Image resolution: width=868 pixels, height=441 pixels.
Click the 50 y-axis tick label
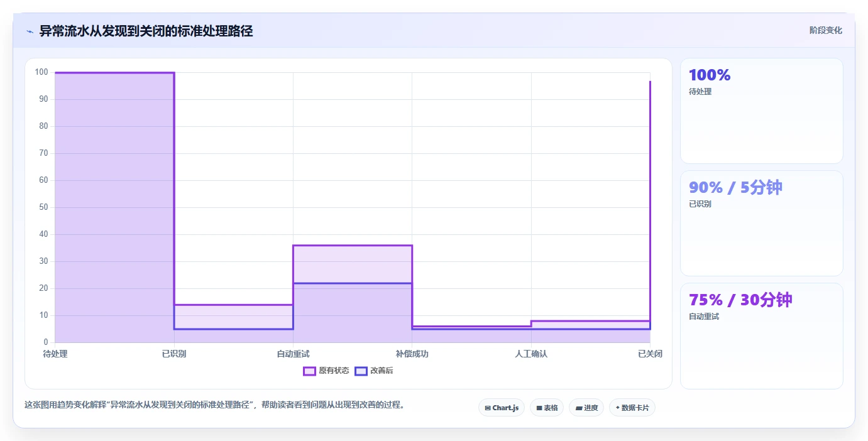coord(43,207)
